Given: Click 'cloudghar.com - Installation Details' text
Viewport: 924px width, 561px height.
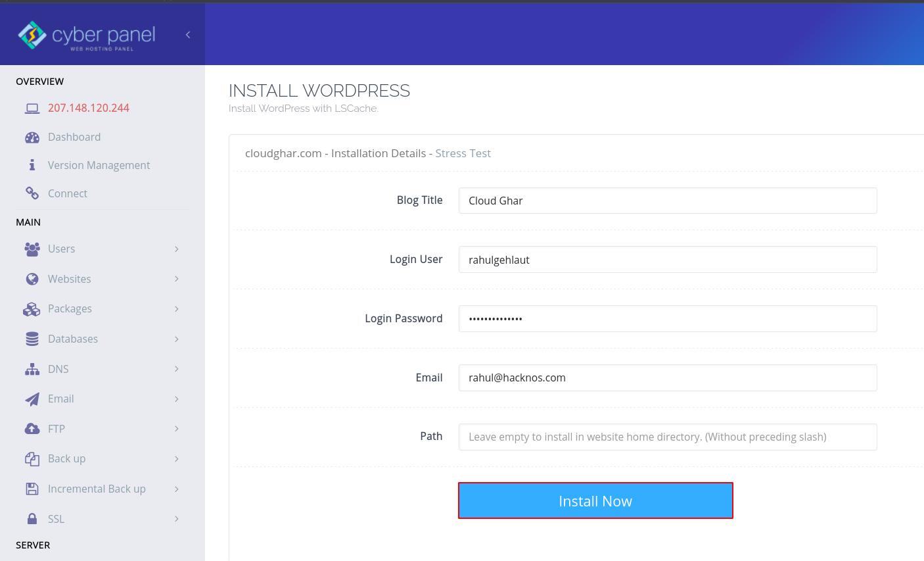Looking at the screenshot, I should point(336,153).
